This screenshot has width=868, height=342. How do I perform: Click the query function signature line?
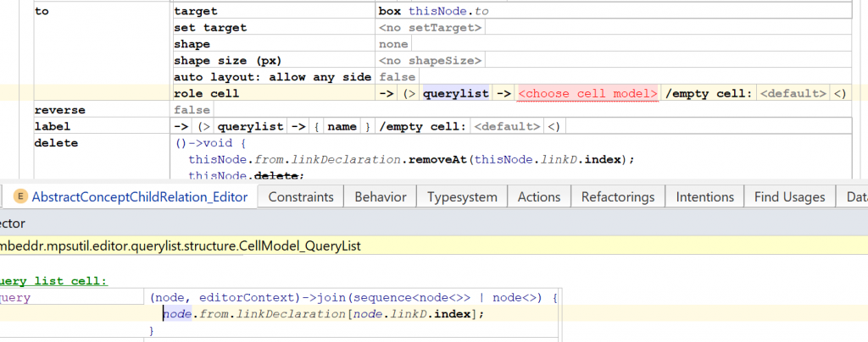click(x=353, y=298)
